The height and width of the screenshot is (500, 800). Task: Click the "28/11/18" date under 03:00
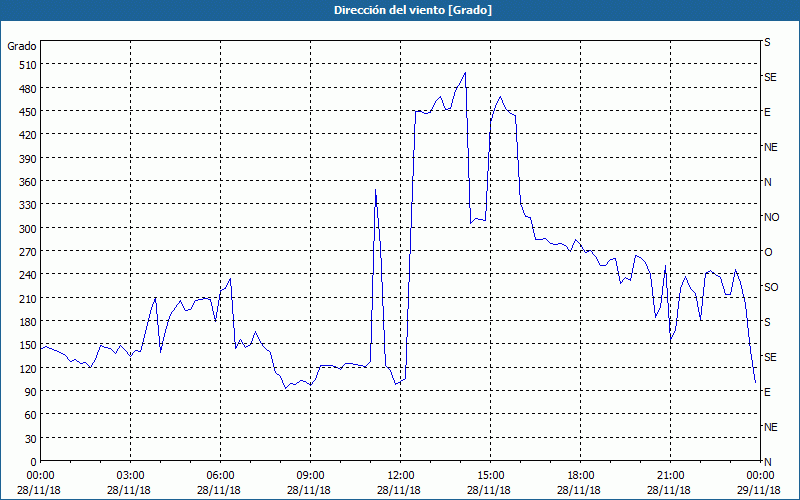[x=129, y=490]
